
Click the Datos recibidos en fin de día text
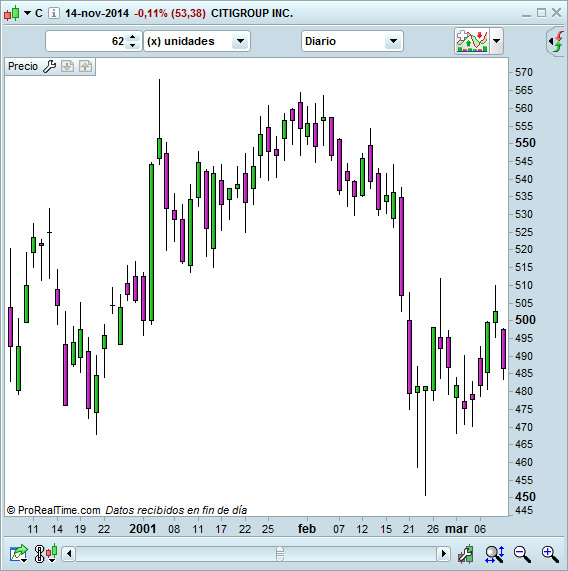176,510
